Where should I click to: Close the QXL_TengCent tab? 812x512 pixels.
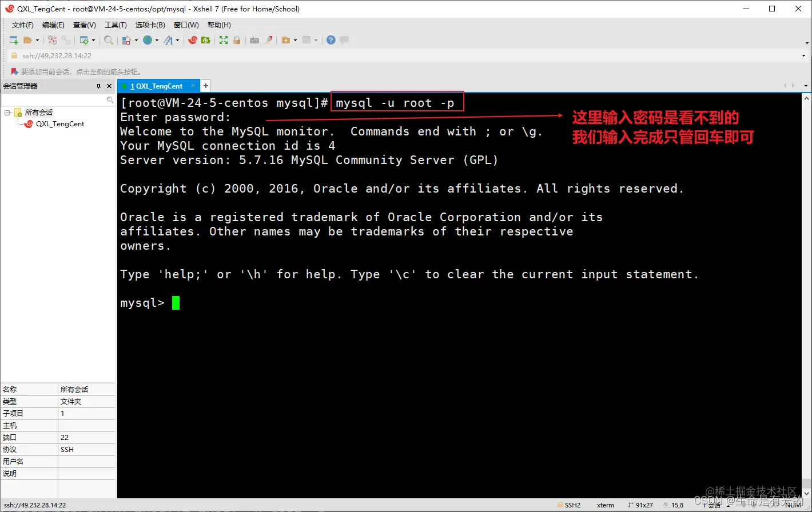click(193, 86)
